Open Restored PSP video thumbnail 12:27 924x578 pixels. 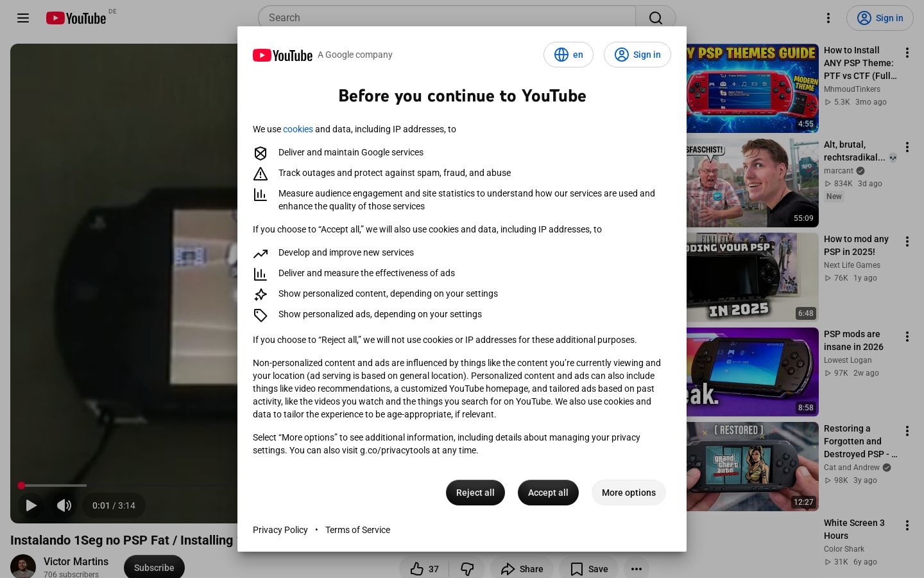click(753, 466)
